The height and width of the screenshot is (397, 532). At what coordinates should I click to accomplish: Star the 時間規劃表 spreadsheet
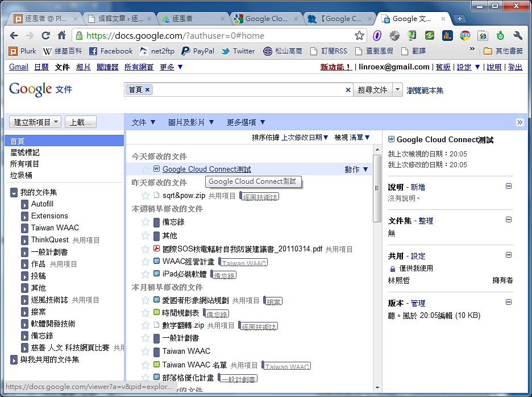pos(145,313)
